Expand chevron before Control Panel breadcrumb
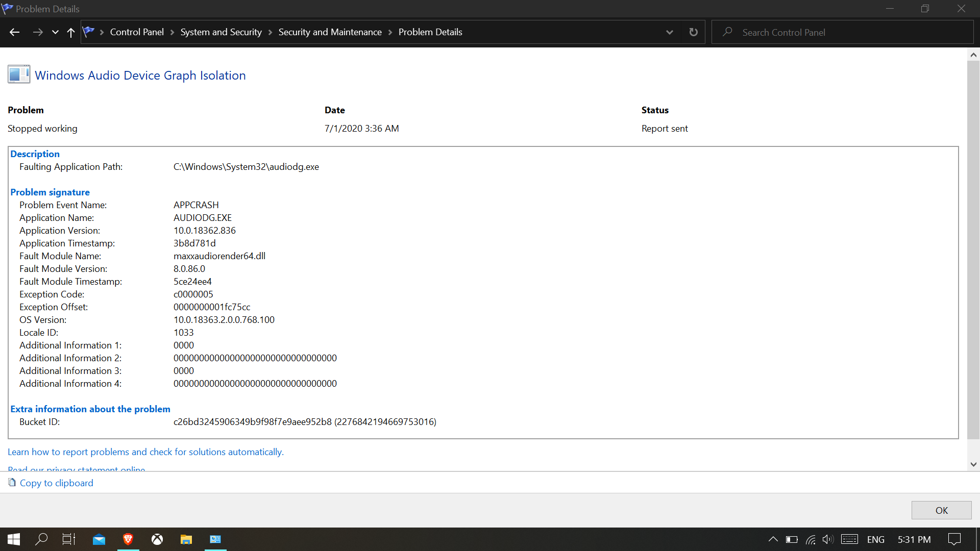The image size is (980, 551). (x=102, y=32)
